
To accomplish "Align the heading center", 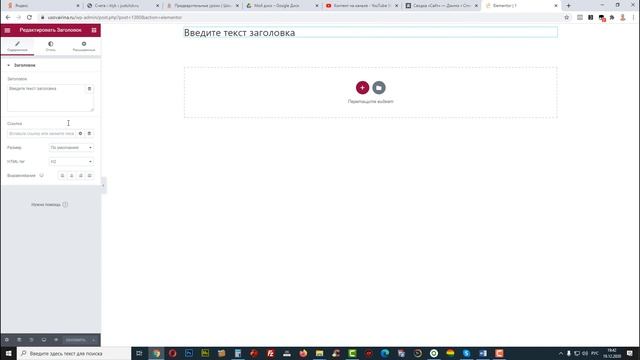I will coord(71,176).
